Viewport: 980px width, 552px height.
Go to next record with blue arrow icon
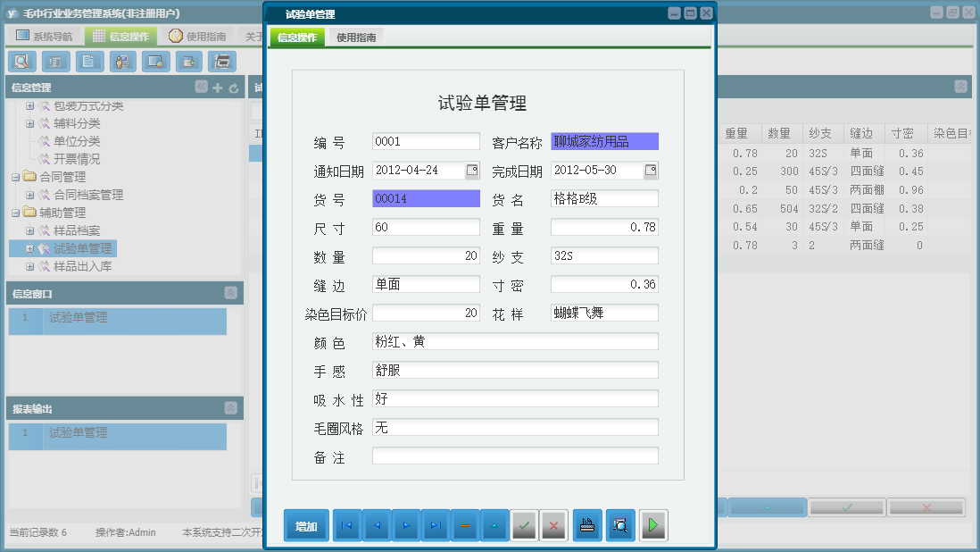pos(406,525)
